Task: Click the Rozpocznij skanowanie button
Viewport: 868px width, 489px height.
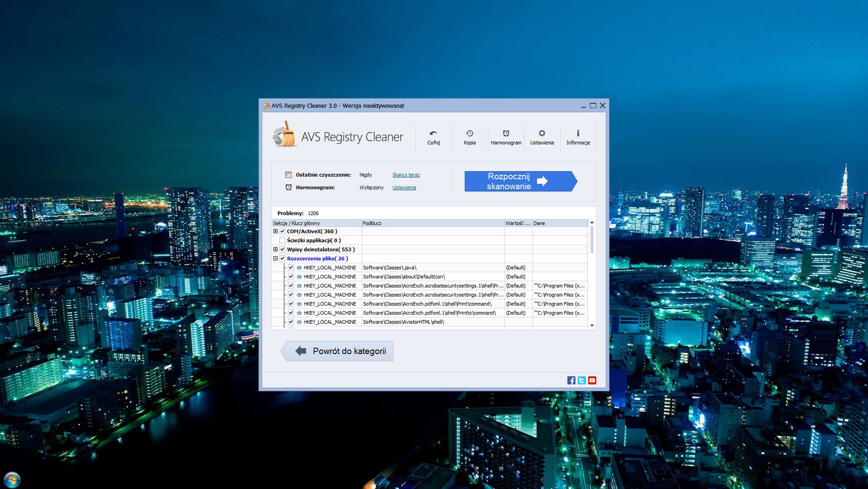Action: (x=520, y=181)
